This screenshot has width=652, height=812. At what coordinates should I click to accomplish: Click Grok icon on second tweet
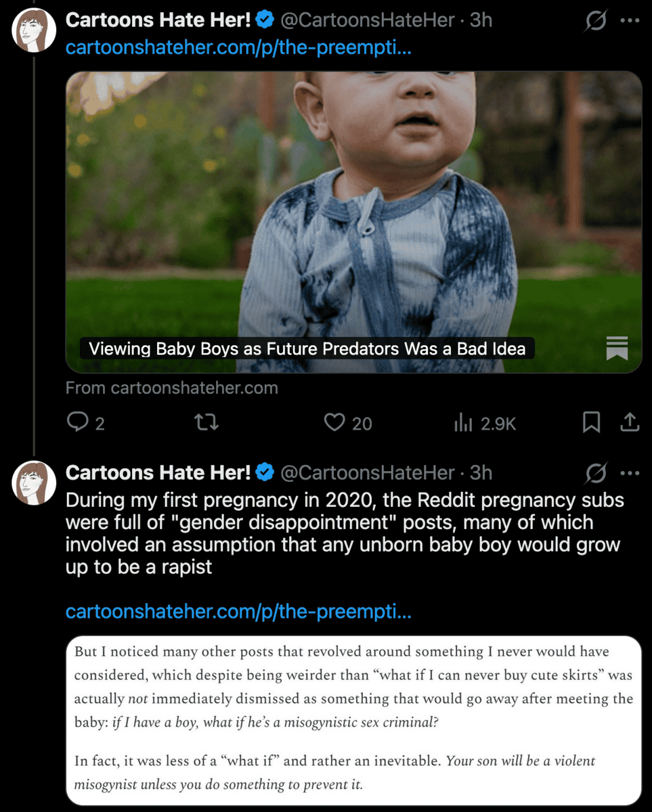[596, 474]
